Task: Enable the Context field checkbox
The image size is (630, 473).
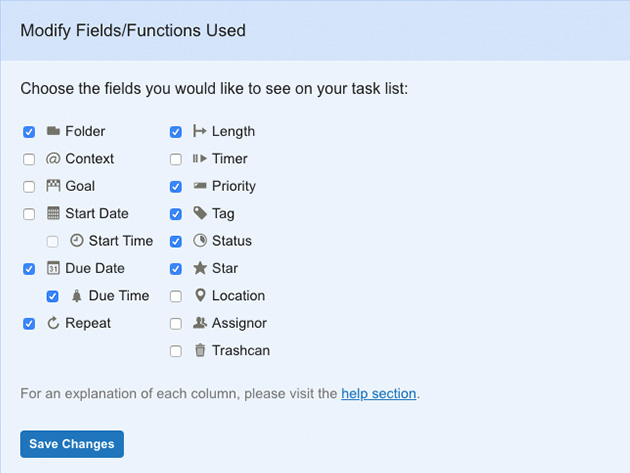Action: [29, 159]
